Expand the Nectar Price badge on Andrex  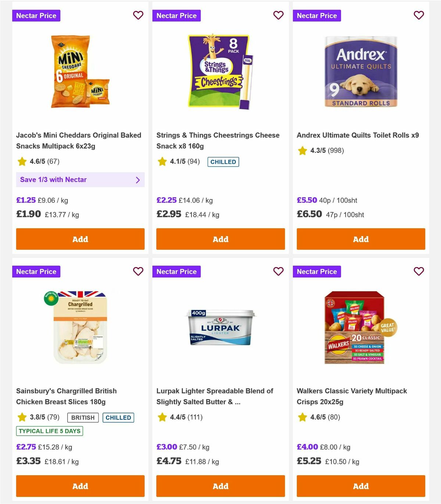[317, 15]
